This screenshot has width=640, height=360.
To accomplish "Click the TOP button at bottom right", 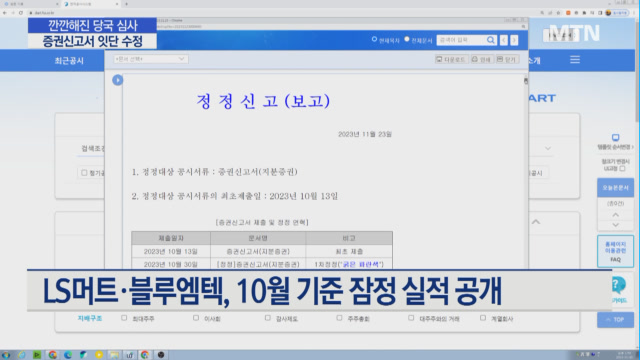I will (x=616, y=320).
